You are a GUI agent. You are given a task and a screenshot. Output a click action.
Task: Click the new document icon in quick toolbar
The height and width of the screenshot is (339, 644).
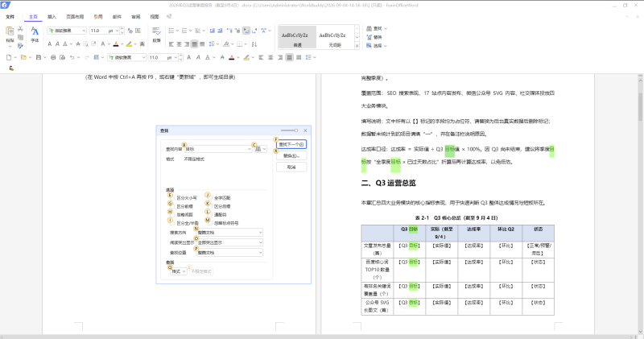tap(9, 57)
